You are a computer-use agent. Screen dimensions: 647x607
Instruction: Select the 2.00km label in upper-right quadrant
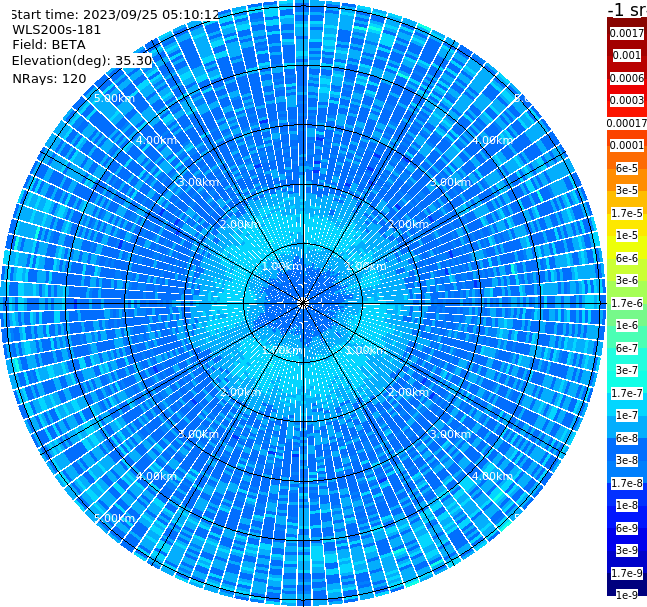pos(409,224)
